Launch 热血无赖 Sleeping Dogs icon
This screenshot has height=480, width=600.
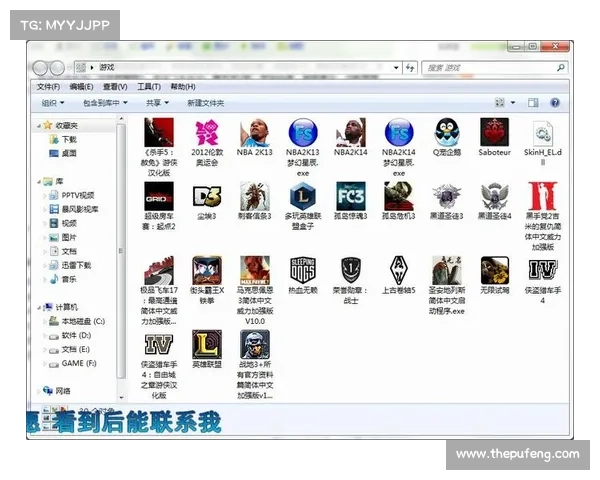coord(303,270)
